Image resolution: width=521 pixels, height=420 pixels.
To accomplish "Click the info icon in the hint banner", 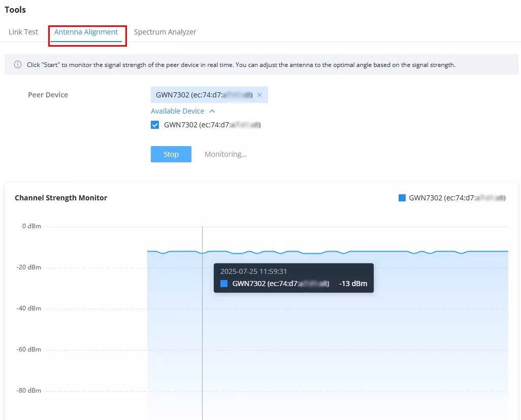I will [x=18, y=64].
